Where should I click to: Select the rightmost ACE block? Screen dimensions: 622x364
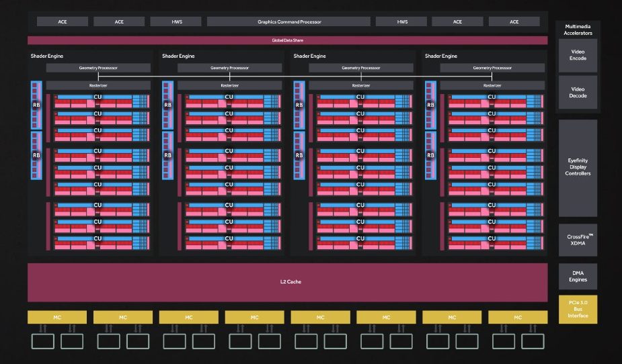[x=514, y=21]
